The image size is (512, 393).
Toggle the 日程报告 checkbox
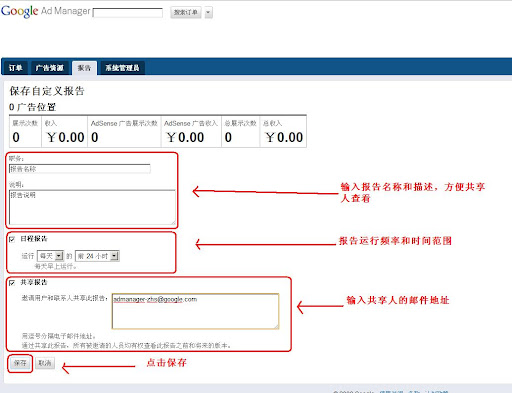12,239
